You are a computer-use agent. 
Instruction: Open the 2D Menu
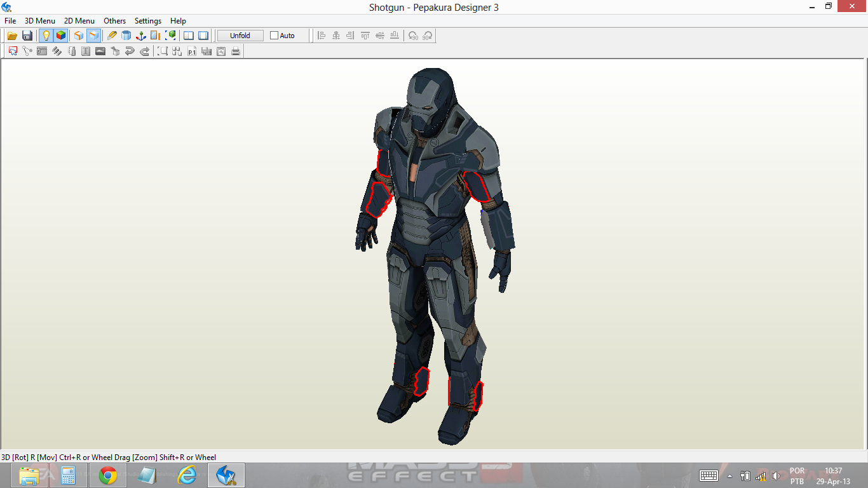point(79,20)
